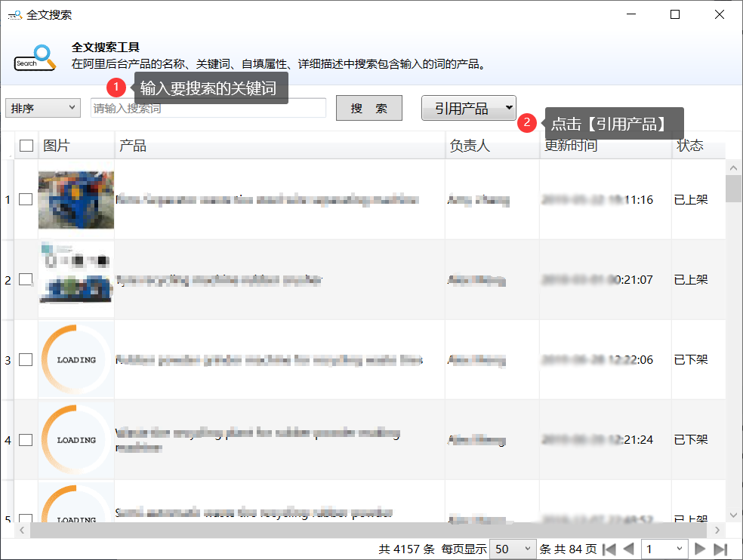Go to the first page of results
The height and width of the screenshot is (560, 743).
[609, 549]
